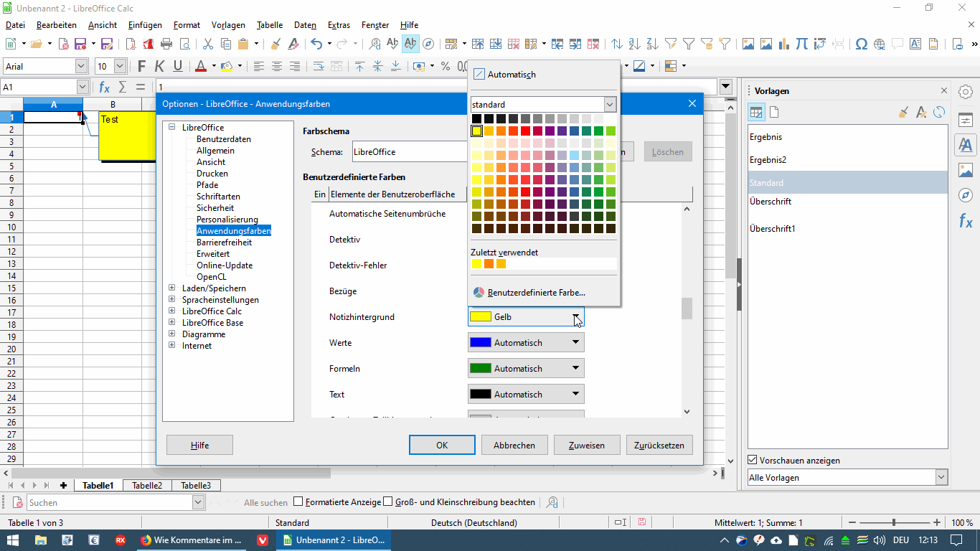Open the font size dropdown
The width and height of the screenshot is (980, 551).
[120, 66]
